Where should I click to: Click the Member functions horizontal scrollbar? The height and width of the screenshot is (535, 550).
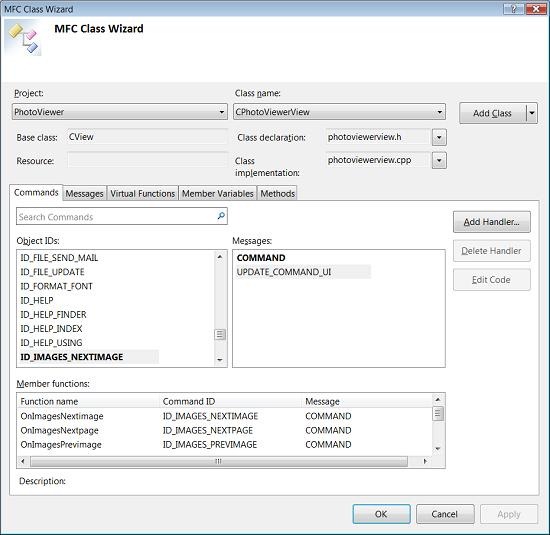coord(219,461)
